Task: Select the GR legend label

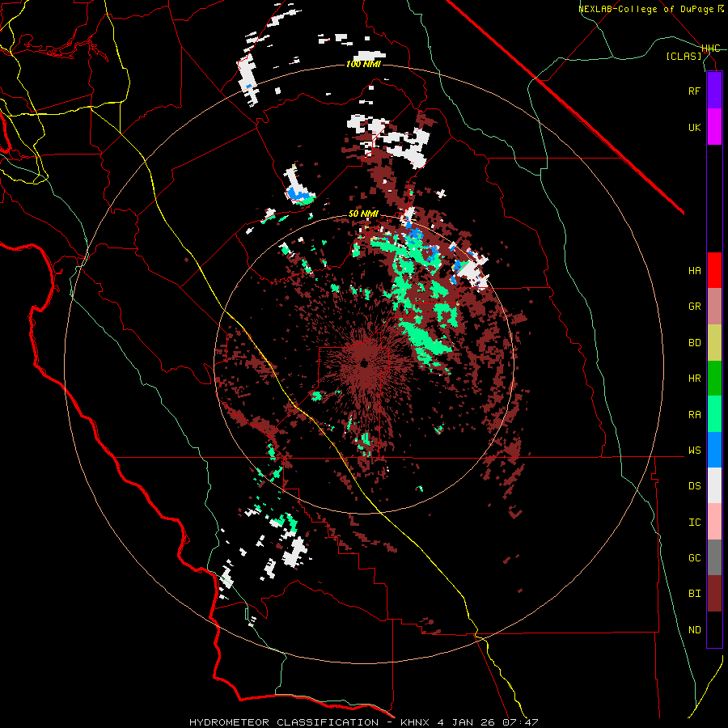Action: (694, 307)
